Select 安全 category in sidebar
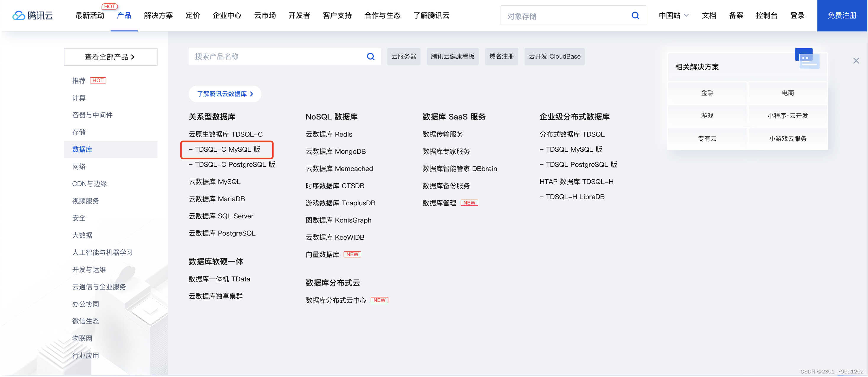The image size is (868, 377). coord(79,218)
